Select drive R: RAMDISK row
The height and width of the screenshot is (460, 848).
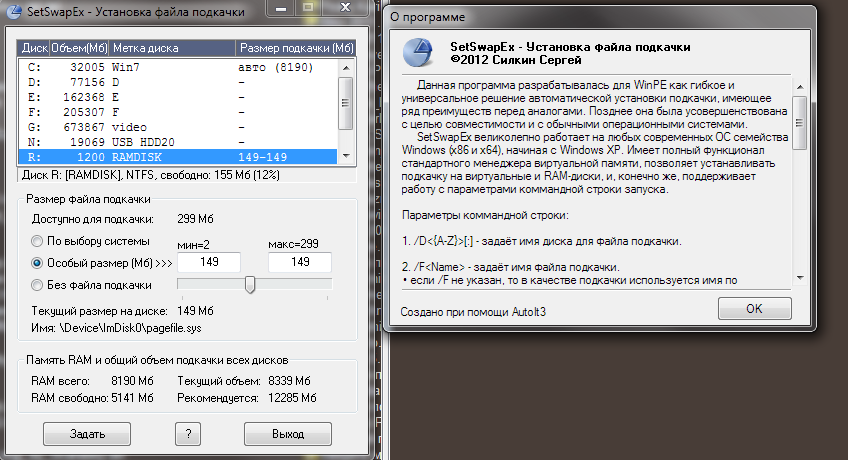[178, 157]
